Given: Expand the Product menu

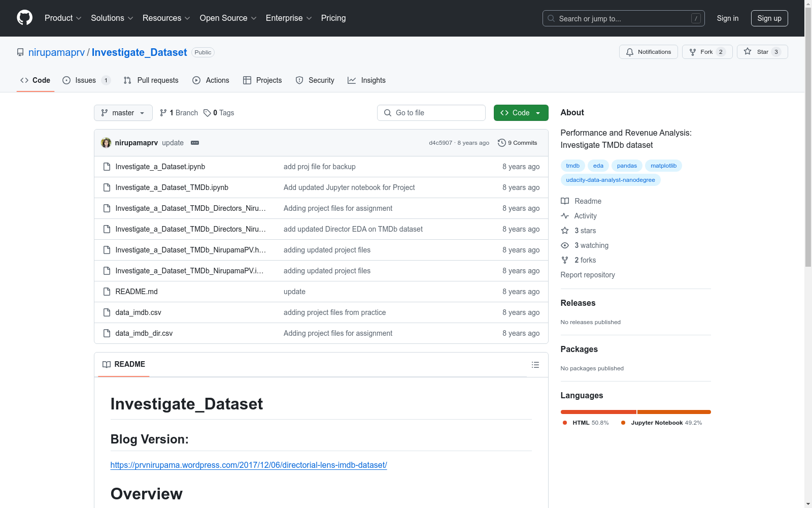Looking at the screenshot, I should [x=63, y=18].
